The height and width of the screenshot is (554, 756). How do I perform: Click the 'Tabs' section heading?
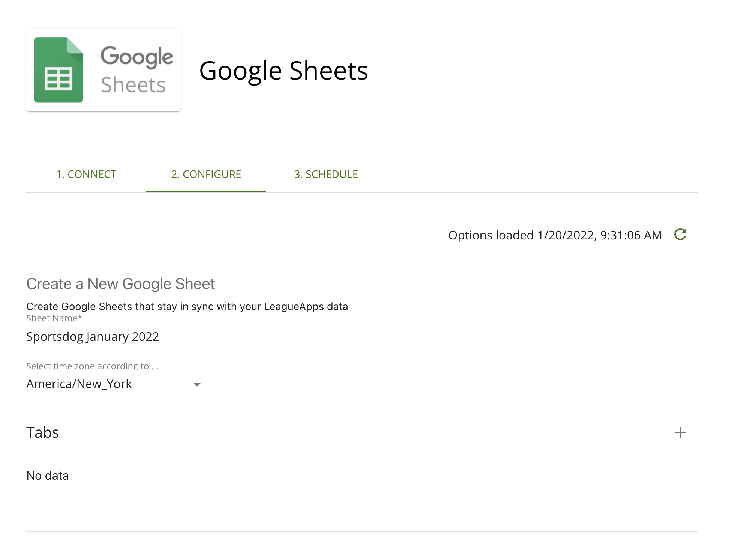pyautogui.click(x=43, y=432)
